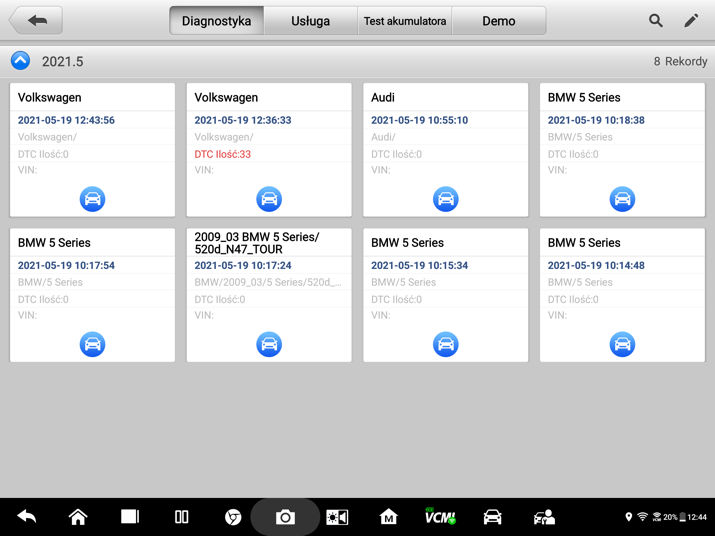The image size is (715, 536).
Task: Click the 8 Rekordy count label
Action: [680, 61]
